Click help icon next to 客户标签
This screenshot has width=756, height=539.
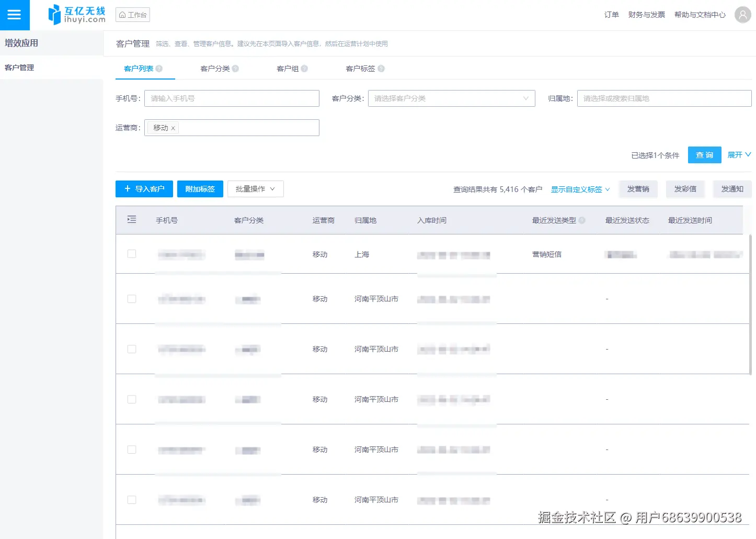tap(381, 69)
